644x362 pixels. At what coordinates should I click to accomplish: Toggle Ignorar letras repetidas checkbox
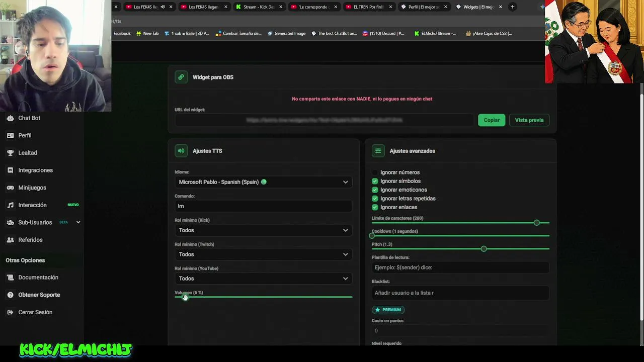click(375, 199)
